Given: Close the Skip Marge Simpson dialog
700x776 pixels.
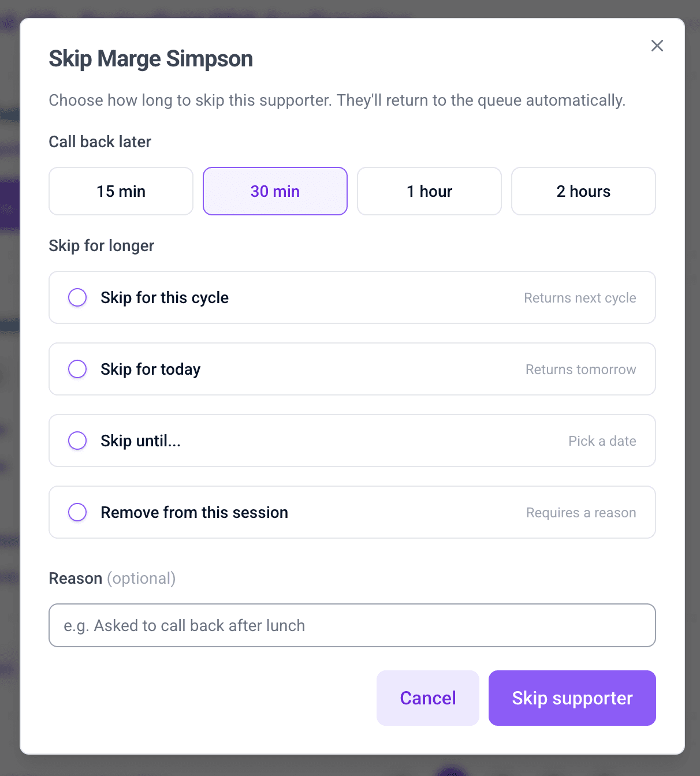Looking at the screenshot, I should 657,46.
